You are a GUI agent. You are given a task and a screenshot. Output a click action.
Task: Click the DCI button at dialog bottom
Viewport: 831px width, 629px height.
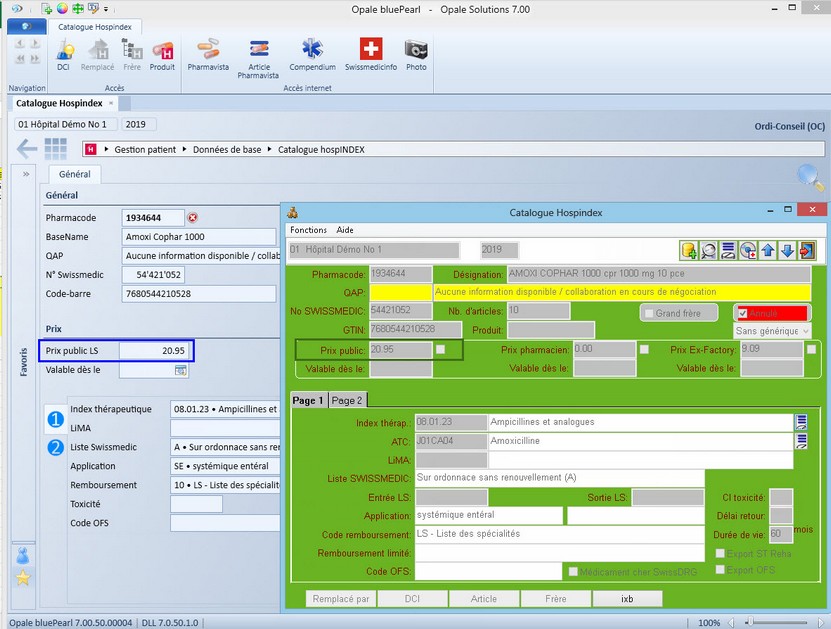[x=412, y=599]
